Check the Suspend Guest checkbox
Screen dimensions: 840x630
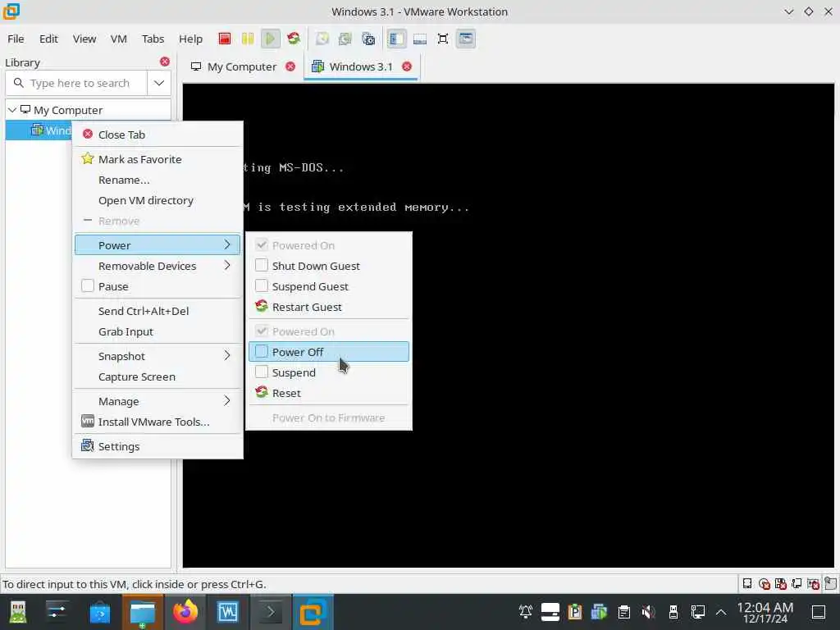(x=262, y=285)
